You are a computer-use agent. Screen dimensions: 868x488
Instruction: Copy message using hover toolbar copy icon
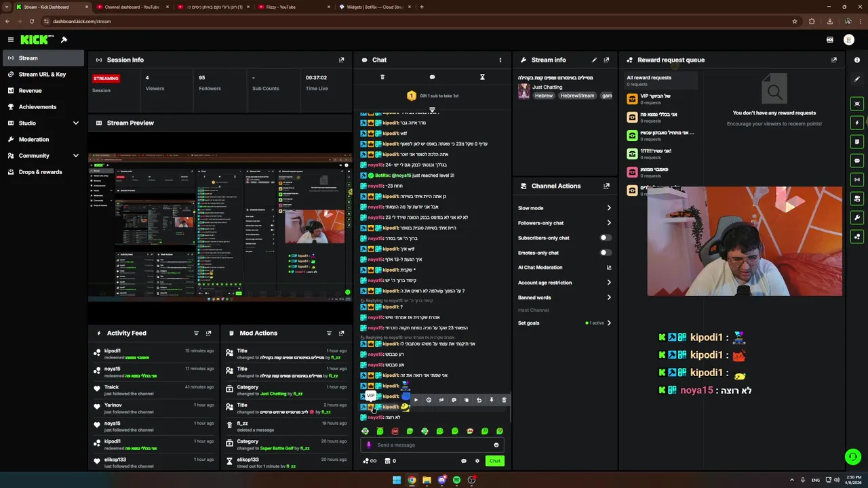coord(467,400)
